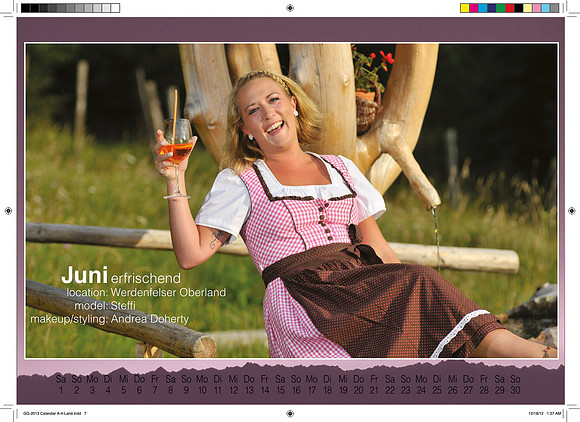Viewport: 580px width, 422px height.
Task: Select Sunday 30 in the calendar strip
Action: (515, 385)
